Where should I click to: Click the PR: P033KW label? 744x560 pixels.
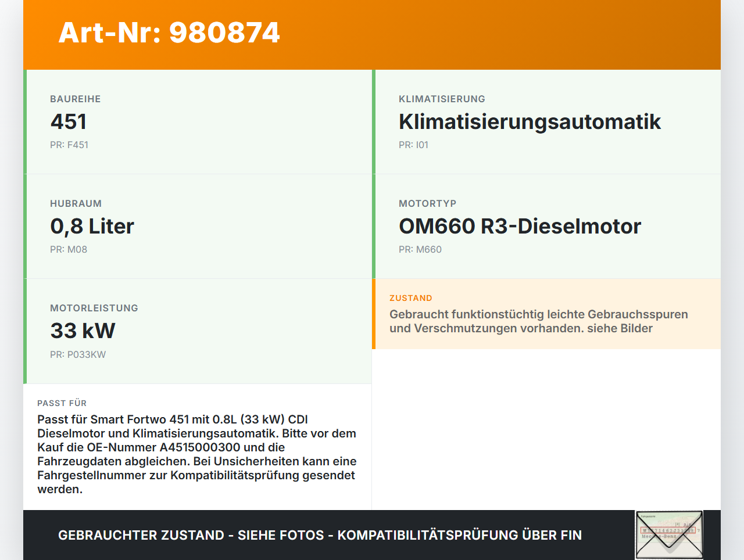click(x=78, y=354)
